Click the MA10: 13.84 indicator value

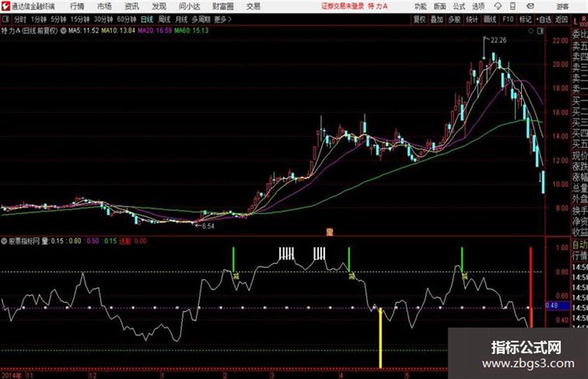pos(118,30)
